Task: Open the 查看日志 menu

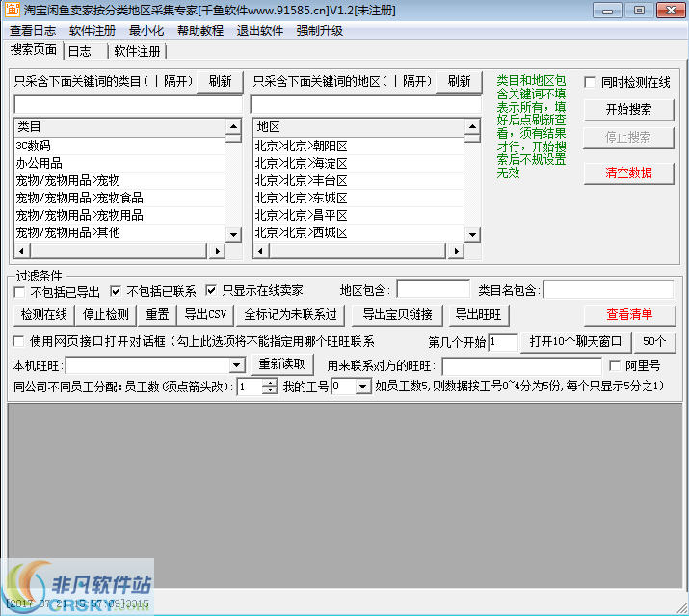Action: (33, 31)
